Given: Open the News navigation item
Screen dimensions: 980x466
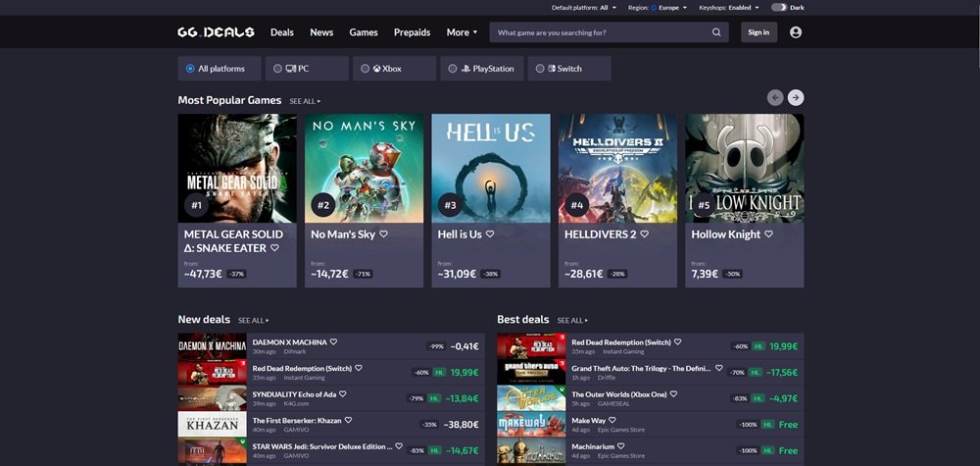Looking at the screenshot, I should [x=321, y=32].
